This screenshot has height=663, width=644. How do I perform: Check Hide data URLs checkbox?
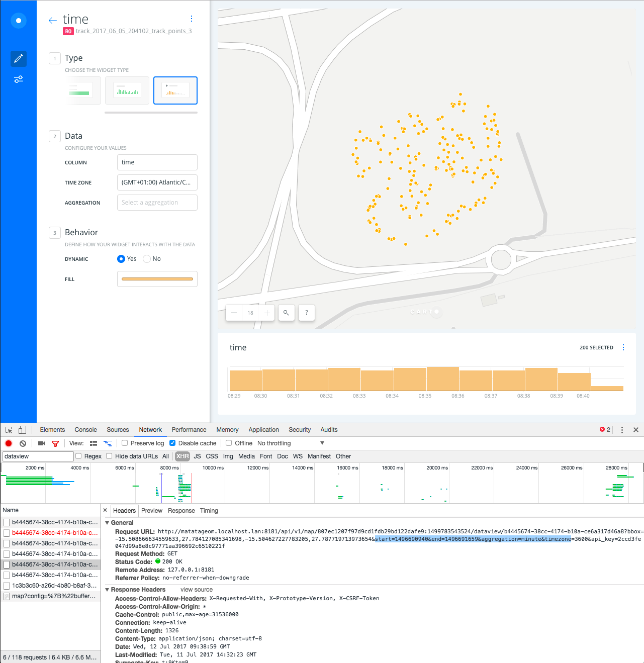109,456
